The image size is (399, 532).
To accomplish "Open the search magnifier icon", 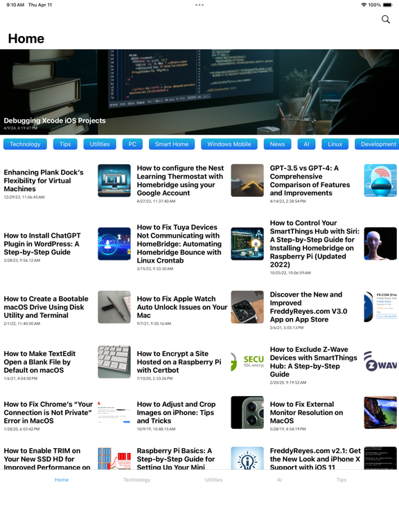I will coord(385,19).
